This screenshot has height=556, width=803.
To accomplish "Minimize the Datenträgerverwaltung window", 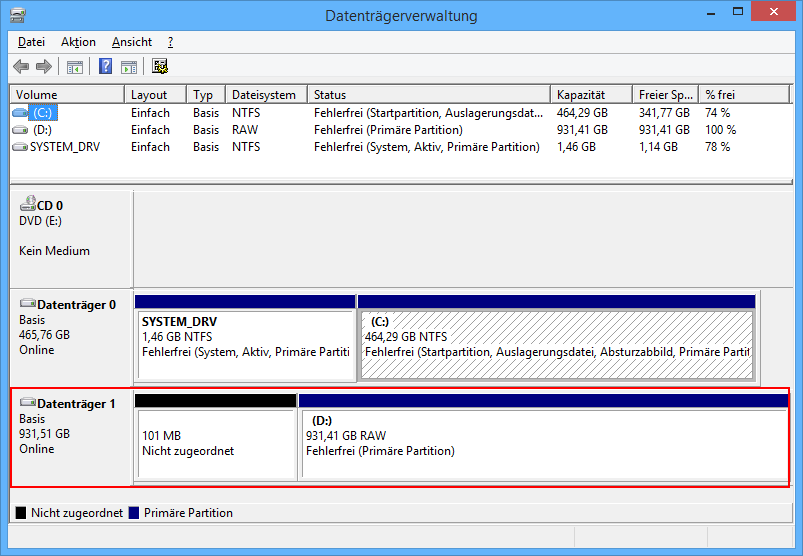I will tap(711, 12).
